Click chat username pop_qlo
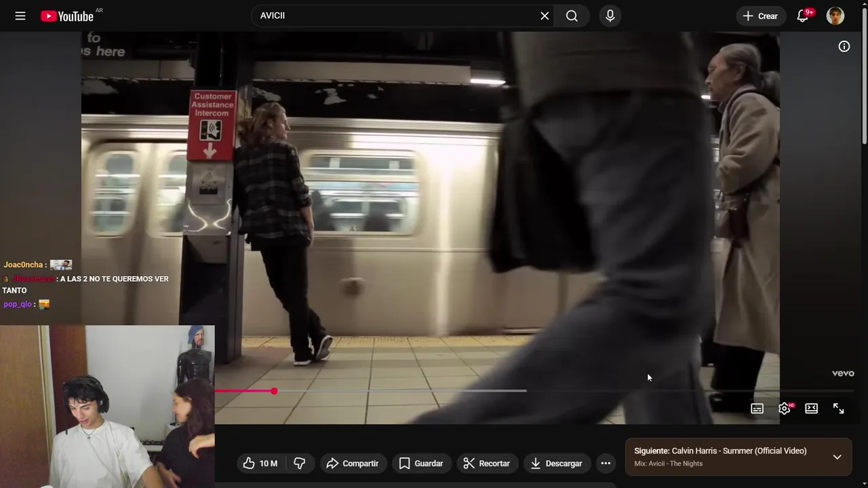The image size is (868, 488). pos(18,304)
